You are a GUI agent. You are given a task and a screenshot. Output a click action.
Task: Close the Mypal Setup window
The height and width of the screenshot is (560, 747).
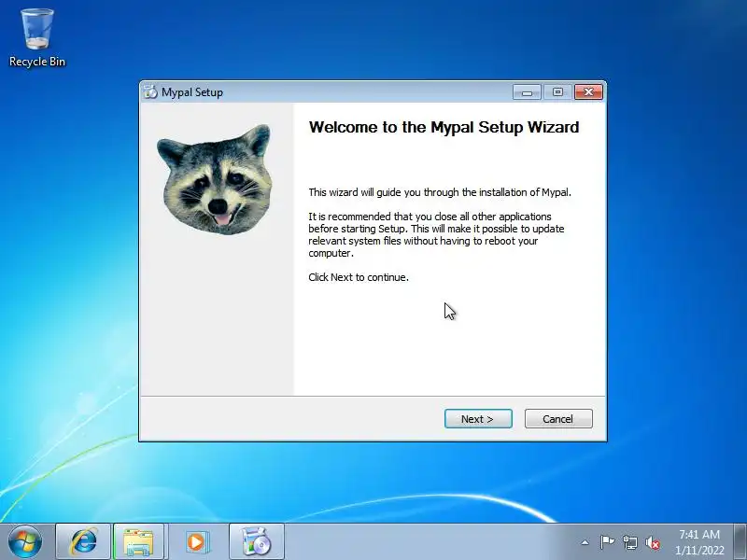[x=588, y=91]
